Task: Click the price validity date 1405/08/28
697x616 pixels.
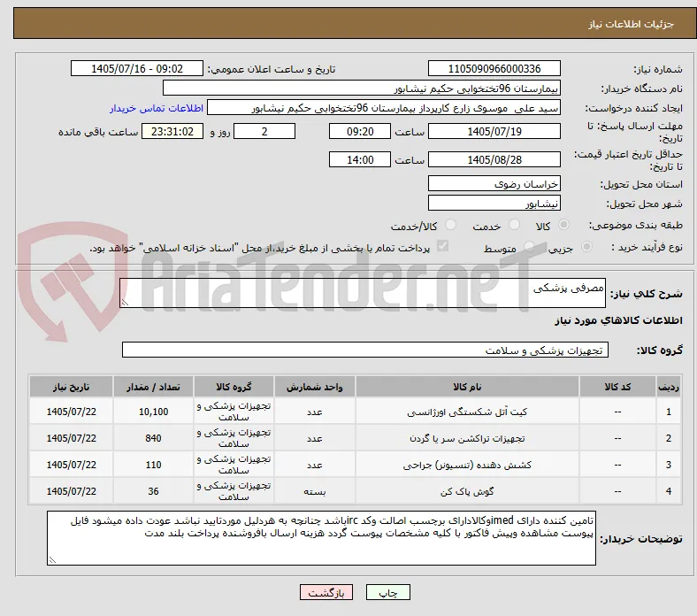Action: 494,159
